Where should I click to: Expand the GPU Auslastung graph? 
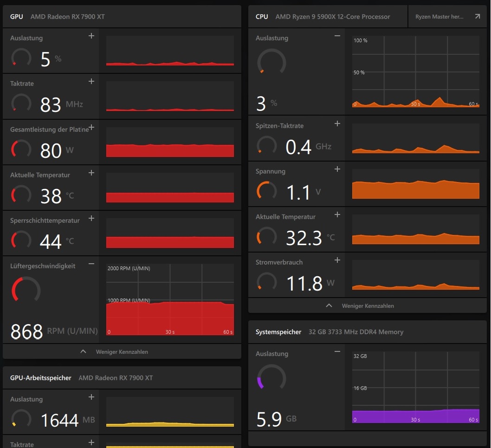coord(91,36)
